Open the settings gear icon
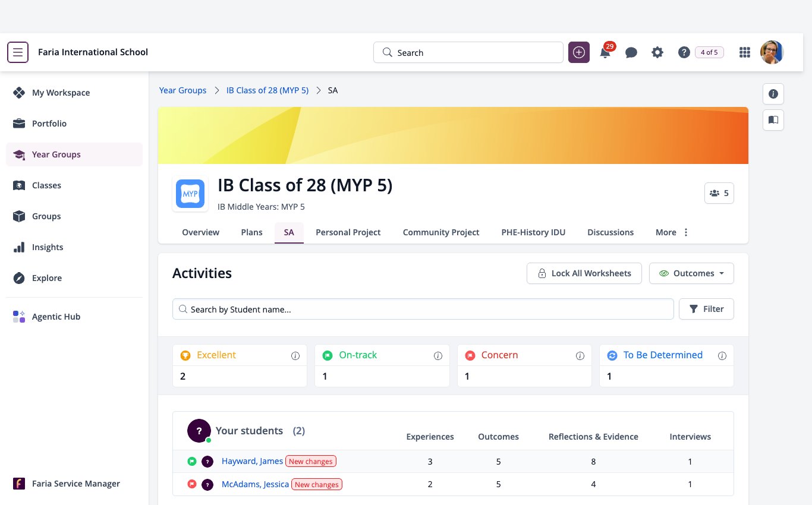Screen dimensions: 812x505 click(657, 52)
